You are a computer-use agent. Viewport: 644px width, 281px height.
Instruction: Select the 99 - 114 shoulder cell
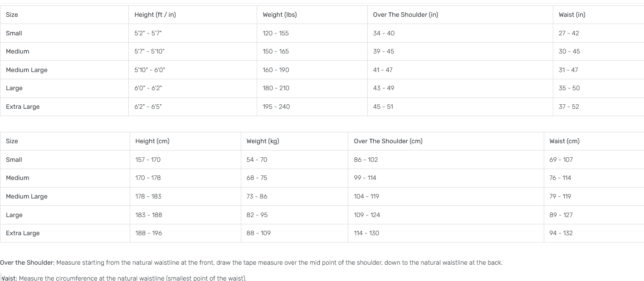[x=446, y=178]
